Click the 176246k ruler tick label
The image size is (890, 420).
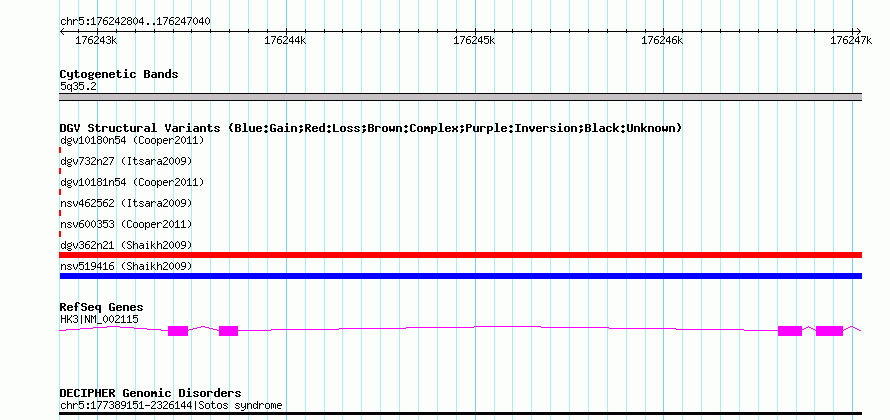662,40
